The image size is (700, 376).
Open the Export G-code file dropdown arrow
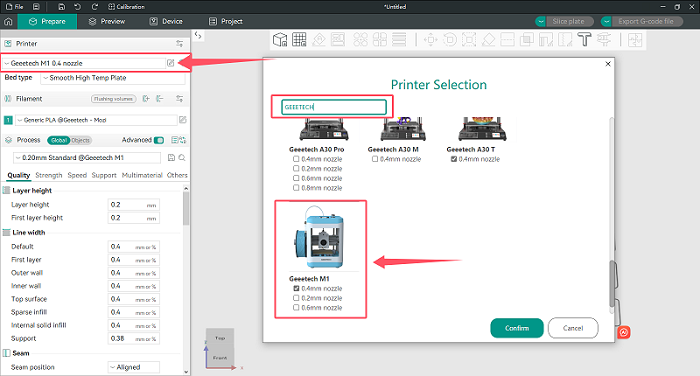pos(606,21)
